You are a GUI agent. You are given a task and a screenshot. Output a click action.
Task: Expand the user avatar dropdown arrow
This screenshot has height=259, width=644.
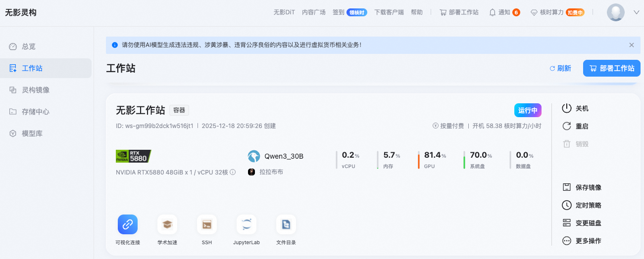coord(636,12)
